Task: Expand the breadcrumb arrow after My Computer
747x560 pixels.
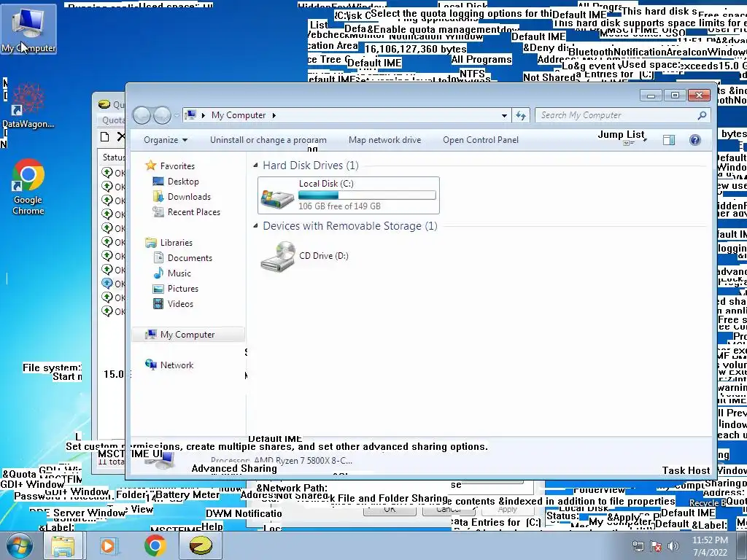Action: 274,115
